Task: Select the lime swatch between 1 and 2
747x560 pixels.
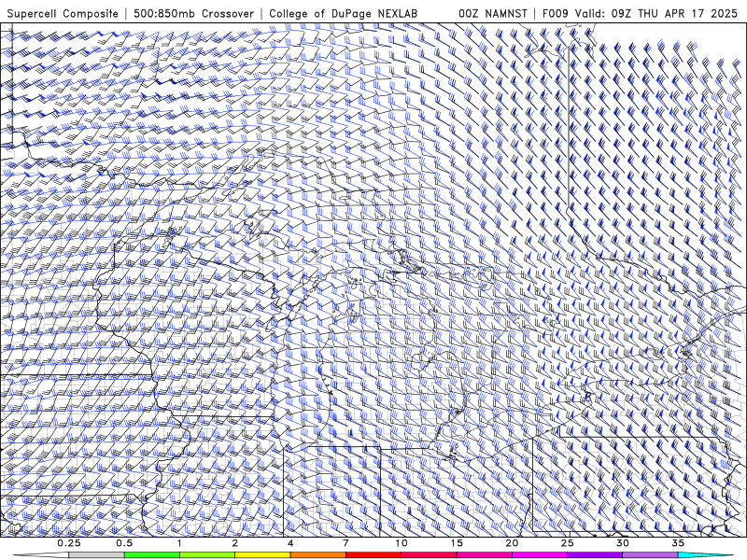Action: point(206,555)
